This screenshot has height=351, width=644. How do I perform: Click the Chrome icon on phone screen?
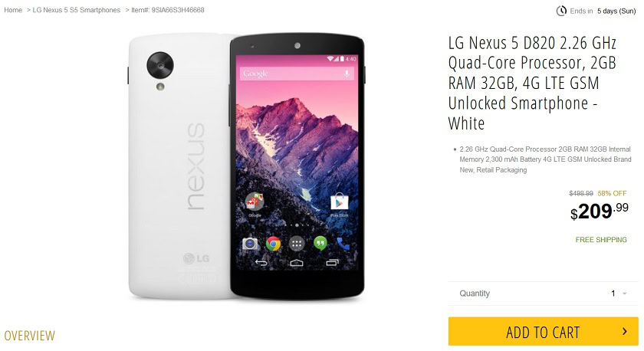click(x=273, y=244)
